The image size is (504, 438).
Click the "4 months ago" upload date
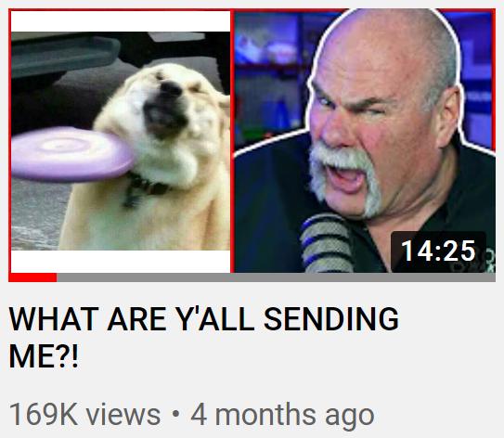pos(282,415)
